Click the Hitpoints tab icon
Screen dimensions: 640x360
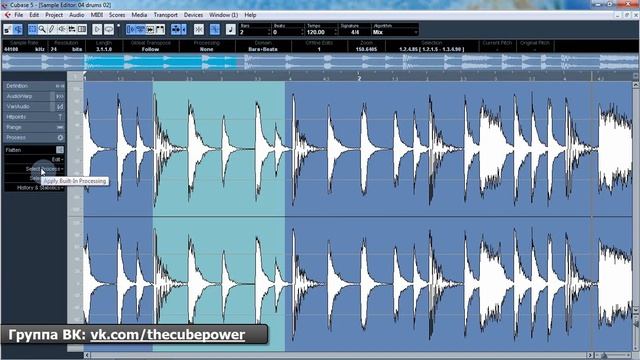coord(60,117)
